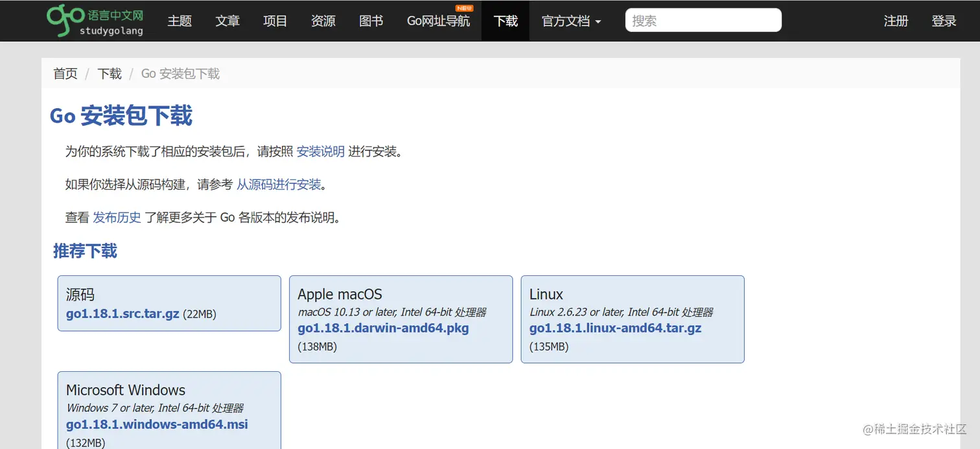Open the 从源码进行安装 link
Image resolution: width=980 pixels, height=449 pixels.
coord(279,185)
